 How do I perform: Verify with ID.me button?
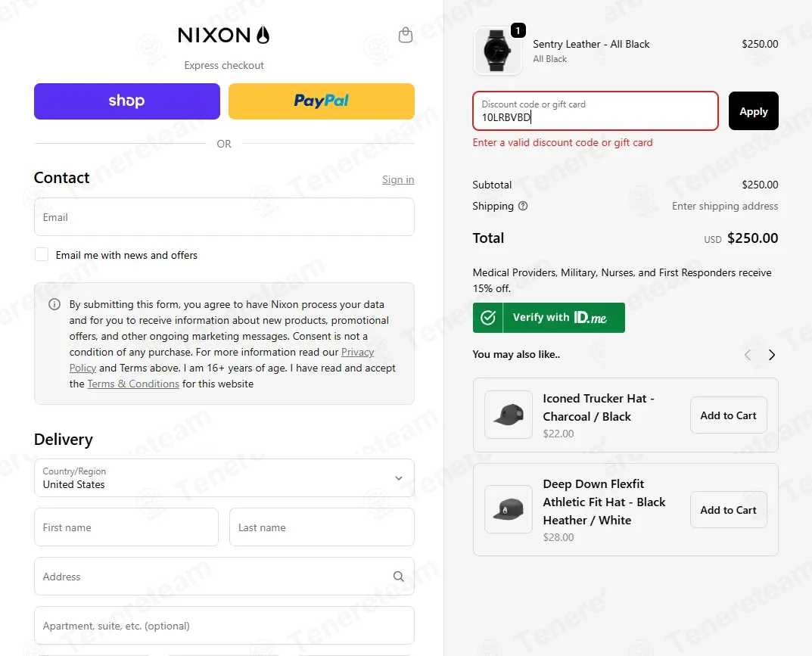click(549, 317)
